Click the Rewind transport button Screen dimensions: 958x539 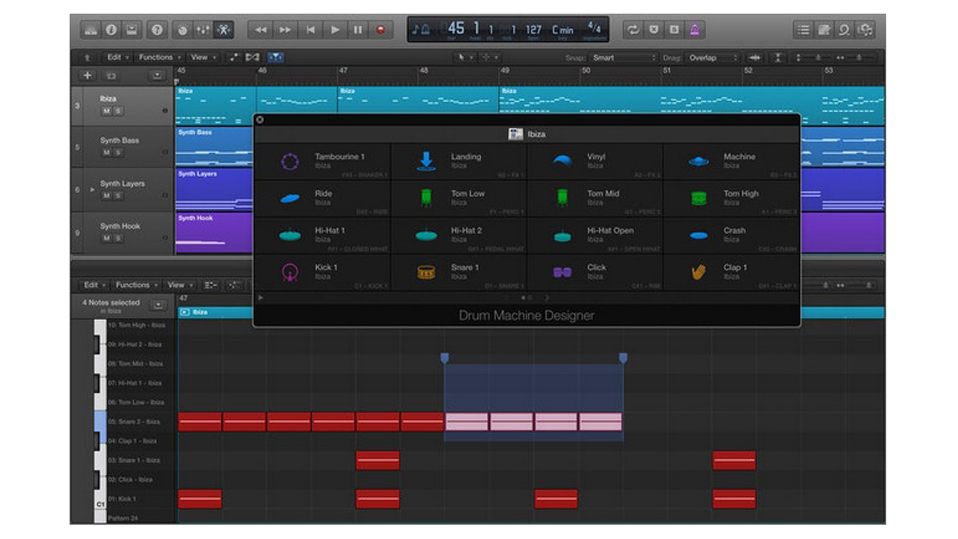pos(261,29)
